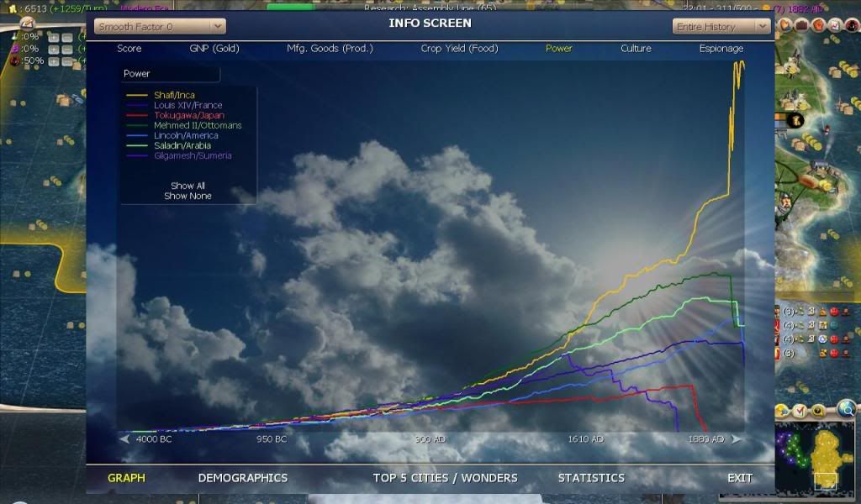This screenshot has width=861, height=504.
Task: Switch to the Score graph tab
Action: point(129,48)
